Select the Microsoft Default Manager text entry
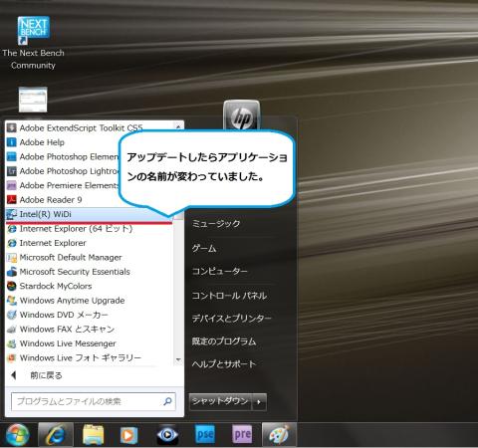 pyautogui.click(x=71, y=258)
